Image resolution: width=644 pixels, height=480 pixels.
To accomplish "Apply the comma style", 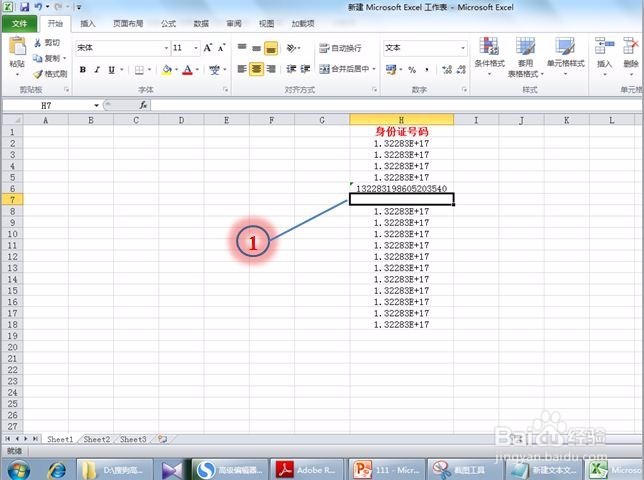I will [427, 70].
